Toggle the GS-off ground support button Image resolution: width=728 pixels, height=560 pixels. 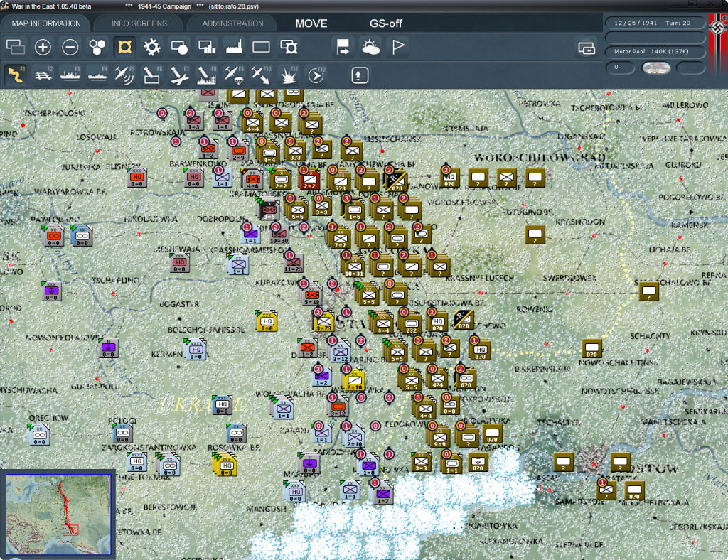[386, 23]
